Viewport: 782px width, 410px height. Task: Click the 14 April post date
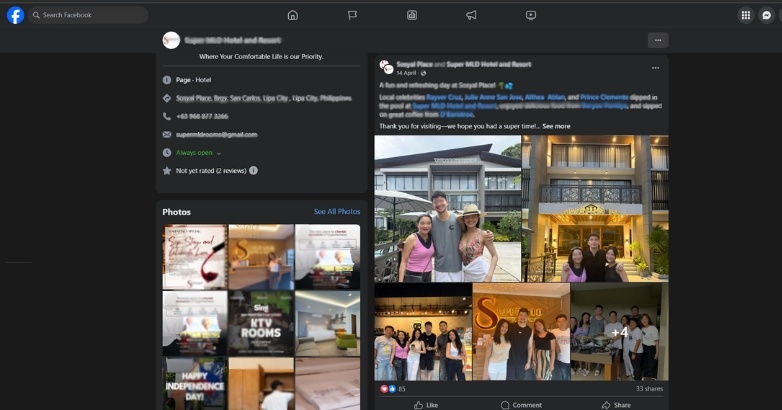click(x=406, y=73)
